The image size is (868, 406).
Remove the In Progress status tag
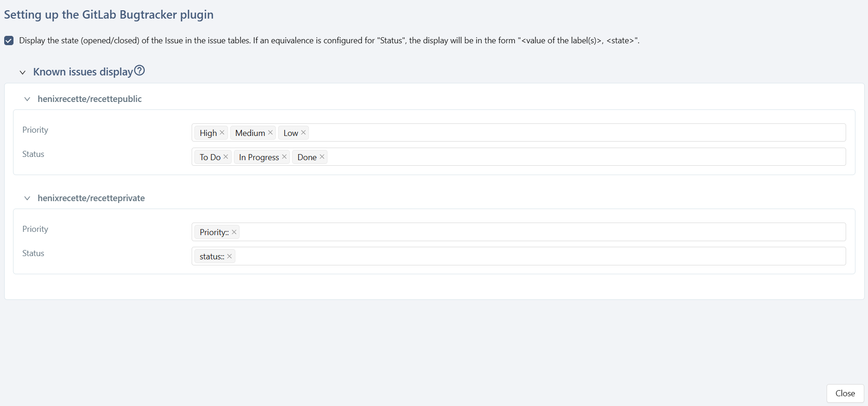pos(284,157)
